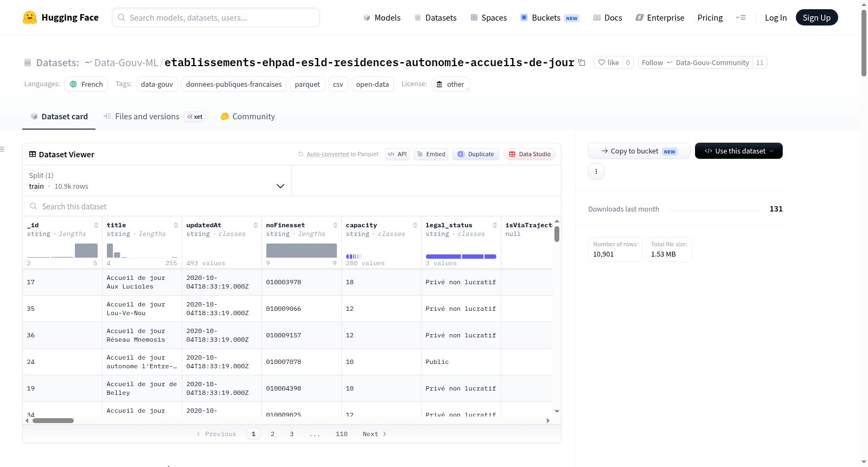Click the other license tag
The width and height of the screenshot is (868, 467).
(450, 84)
